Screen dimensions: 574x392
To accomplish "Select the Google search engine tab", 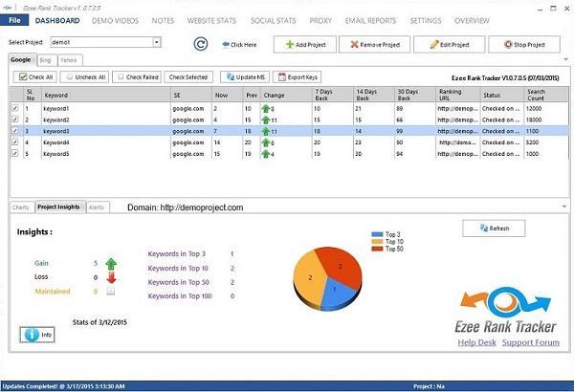I will [x=22, y=59].
